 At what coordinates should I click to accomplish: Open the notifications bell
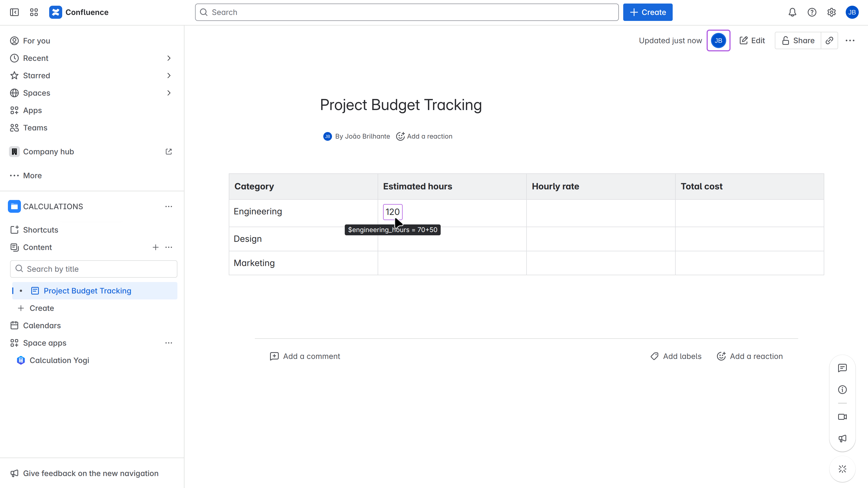[x=792, y=12]
